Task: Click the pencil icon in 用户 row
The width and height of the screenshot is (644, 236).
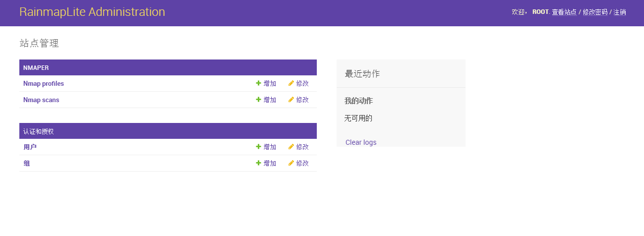Action: [x=291, y=147]
